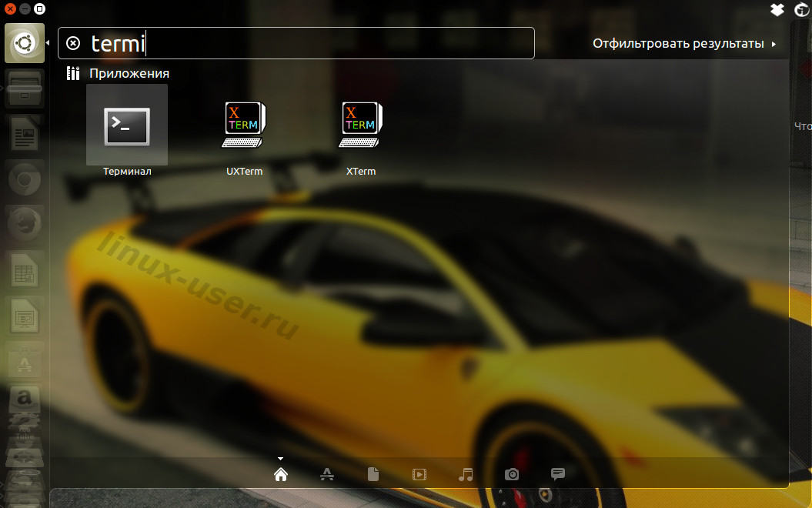Clear the search field with X icon
The width and height of the screenshot is (812, 508).
click(x=73, y=43)
